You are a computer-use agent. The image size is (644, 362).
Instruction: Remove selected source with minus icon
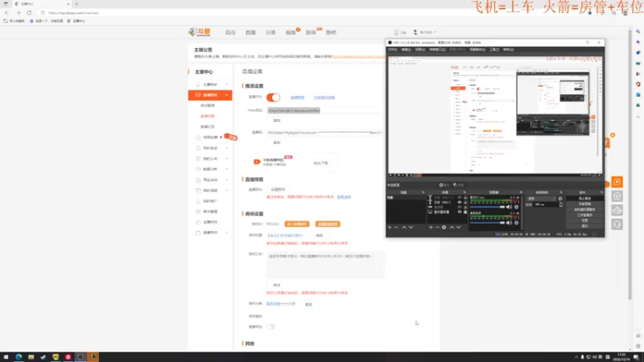437,227
